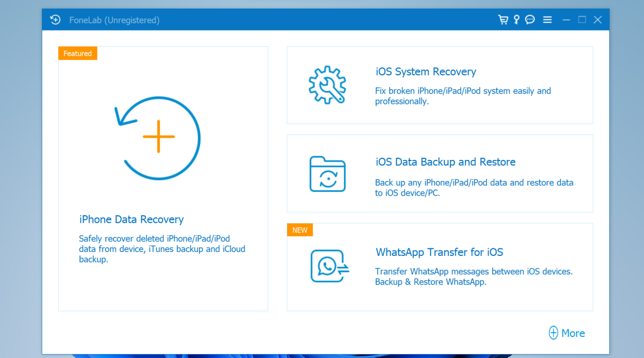Click the More link text
This screenshot has width=644, height=358.
pos(573,333)
